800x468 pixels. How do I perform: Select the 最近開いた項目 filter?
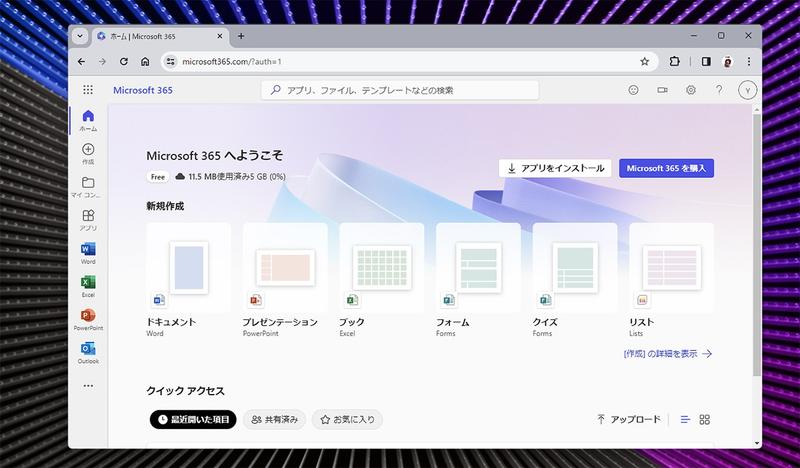click(193, 420)
